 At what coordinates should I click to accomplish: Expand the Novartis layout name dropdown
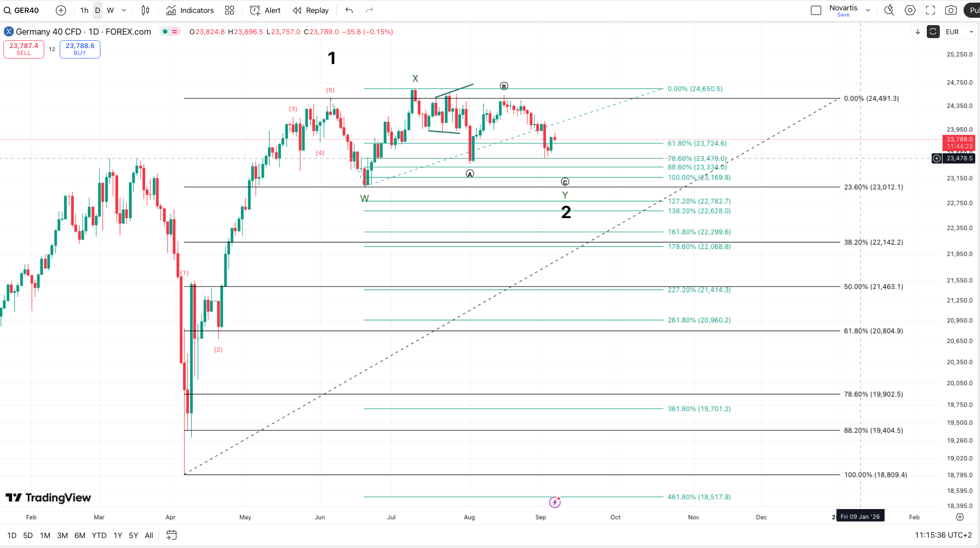click(868, 10)
